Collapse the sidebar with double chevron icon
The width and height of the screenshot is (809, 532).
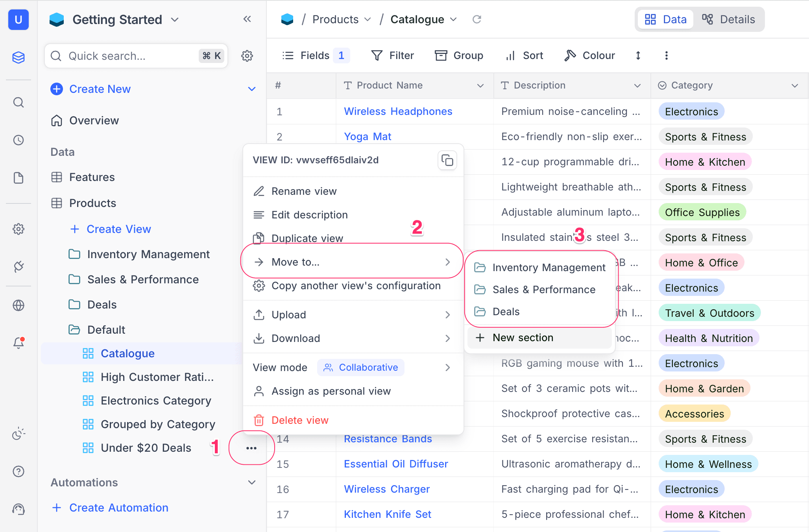(x=247, y=19)
